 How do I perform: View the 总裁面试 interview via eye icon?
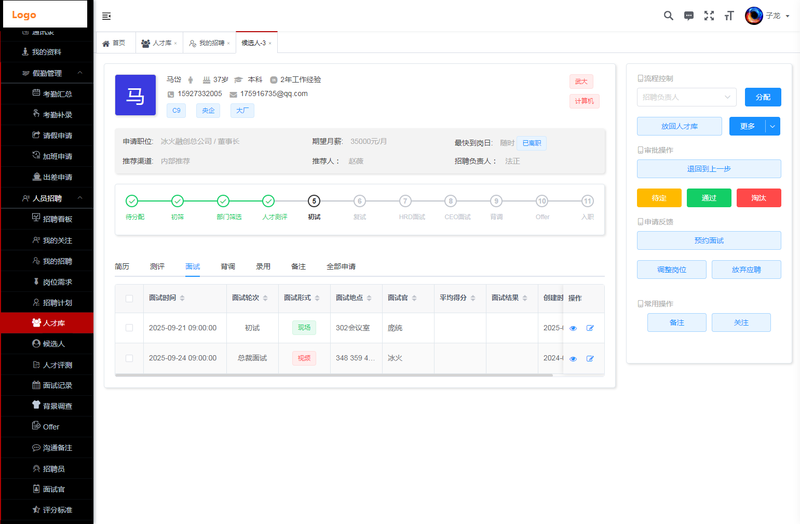coord(573,359)
